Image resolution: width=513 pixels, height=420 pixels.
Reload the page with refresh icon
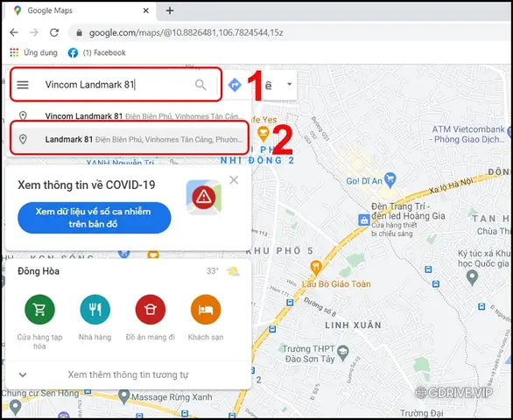coord(54,32)
